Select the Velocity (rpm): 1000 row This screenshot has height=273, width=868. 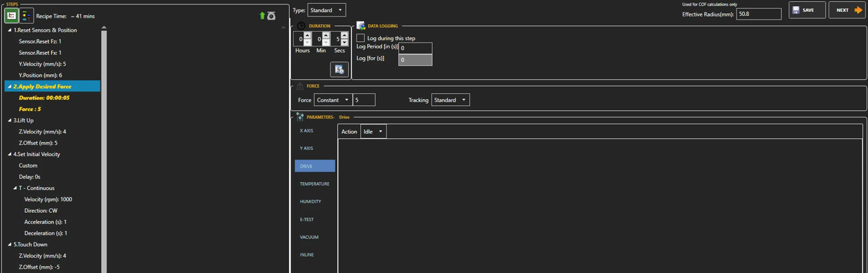pyautogui.click(x=48, y=199)
